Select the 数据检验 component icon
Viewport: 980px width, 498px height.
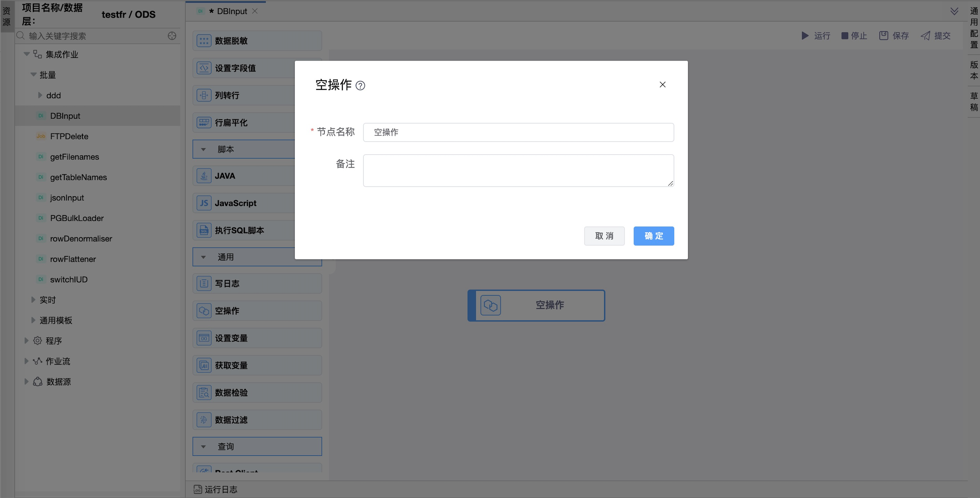point(204,393)
